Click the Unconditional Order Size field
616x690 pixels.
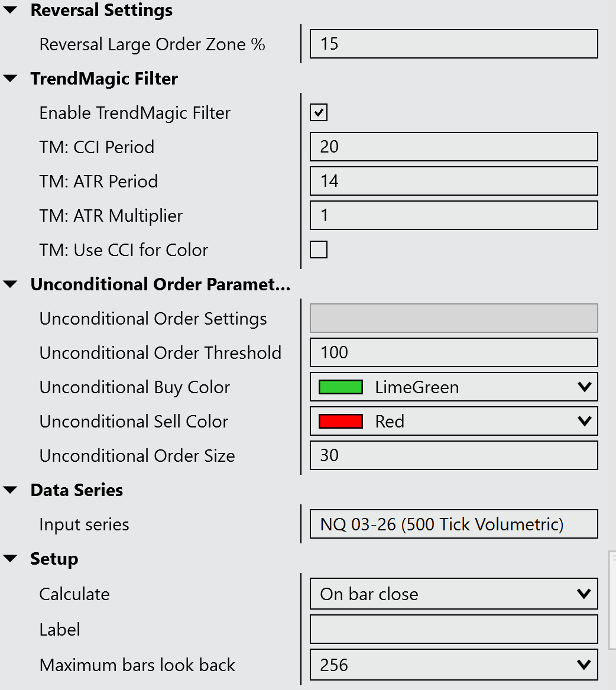coord(453,456)
